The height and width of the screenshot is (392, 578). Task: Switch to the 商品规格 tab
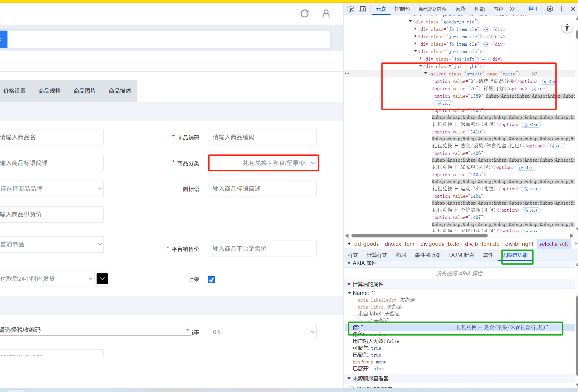50,91
